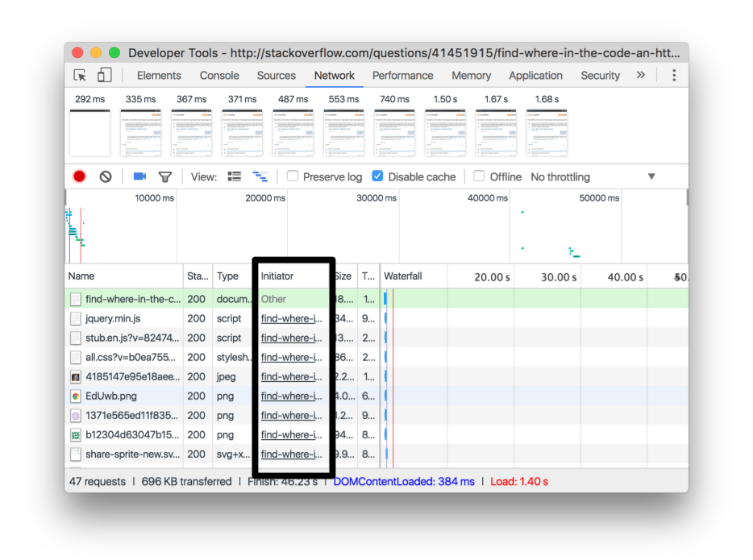Select the all.css request row
This screenshot has width=753, height=560.
pyautogui.click(x=376, y=357)
